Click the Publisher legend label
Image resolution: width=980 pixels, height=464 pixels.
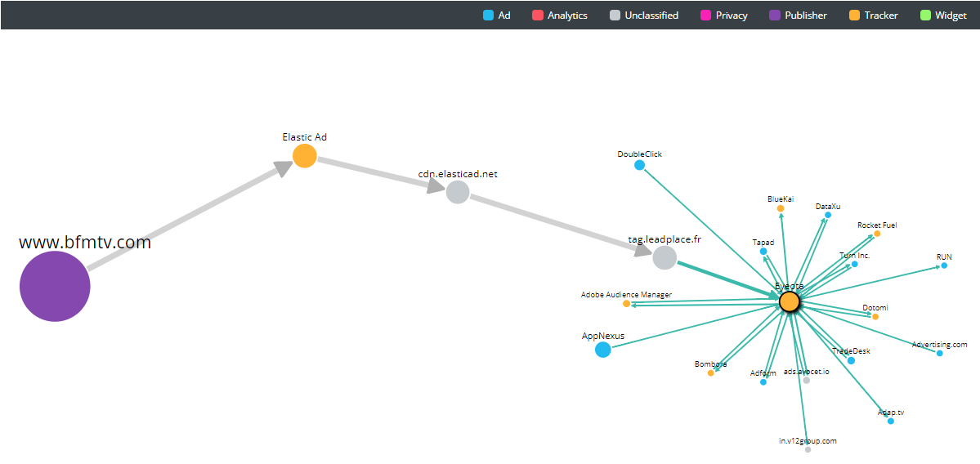coord(806,16)
